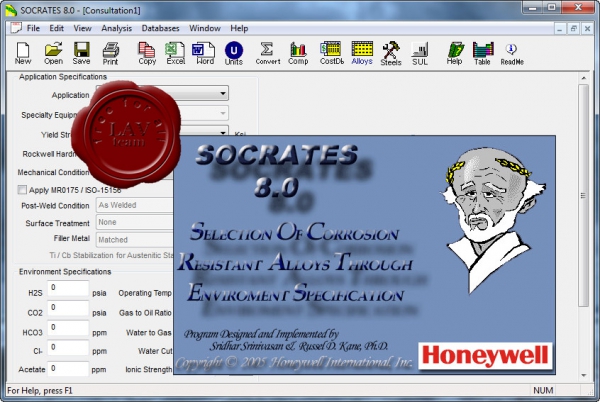Screen dimensions: 600x402
Task: Copy results with the Copy icon
Action: tap(147, 53)
